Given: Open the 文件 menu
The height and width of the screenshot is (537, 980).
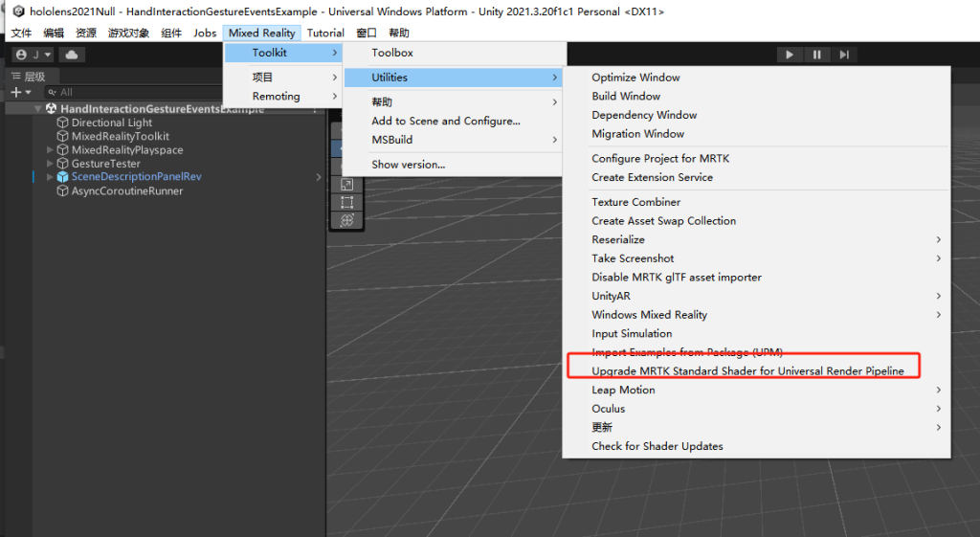Looking at the screenshot, I should pyautogui.click(x=21, y=33).
